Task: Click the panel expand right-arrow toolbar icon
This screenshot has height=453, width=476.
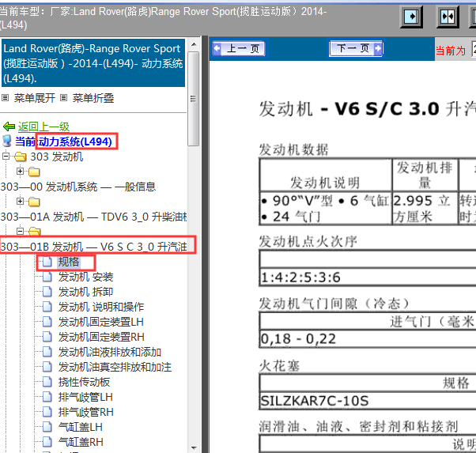Action: (411, 17)
